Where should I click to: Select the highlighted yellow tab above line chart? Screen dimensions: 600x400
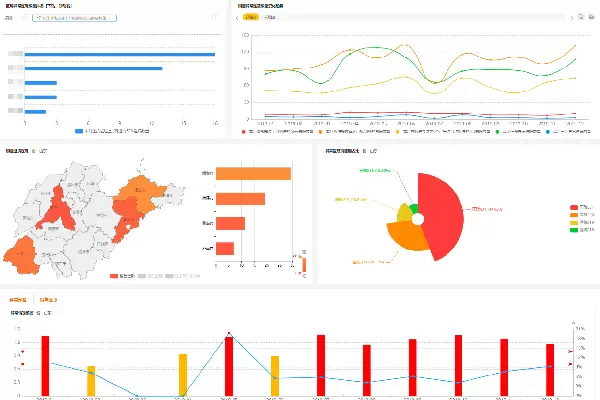click(x=250, y=18)
